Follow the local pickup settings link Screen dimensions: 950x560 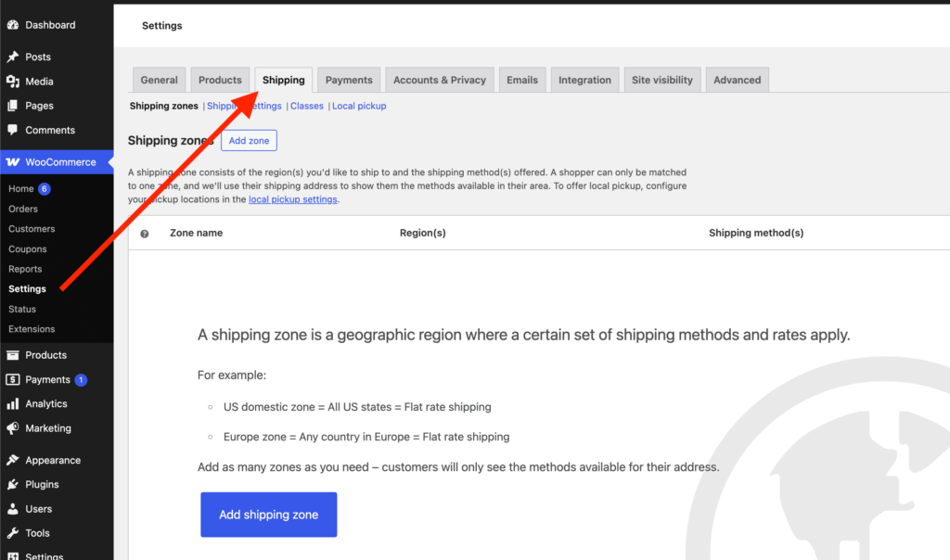[292, 199]
